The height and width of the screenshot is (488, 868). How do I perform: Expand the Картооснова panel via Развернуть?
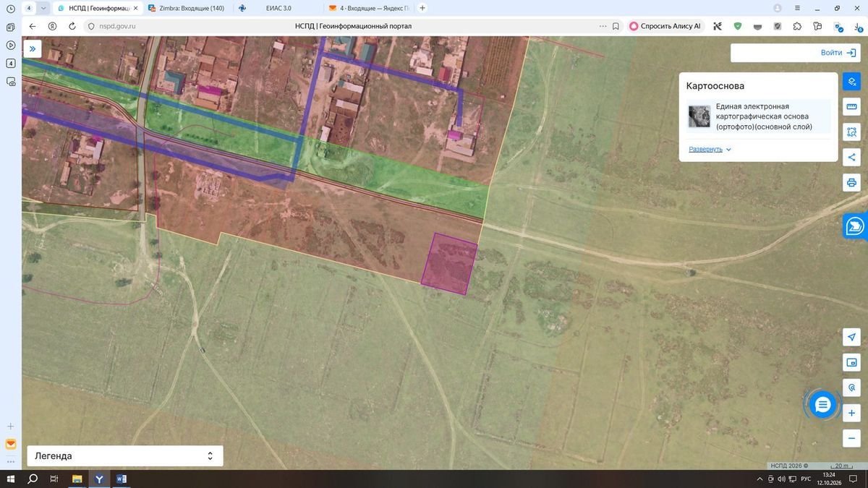tap(710, 149)
